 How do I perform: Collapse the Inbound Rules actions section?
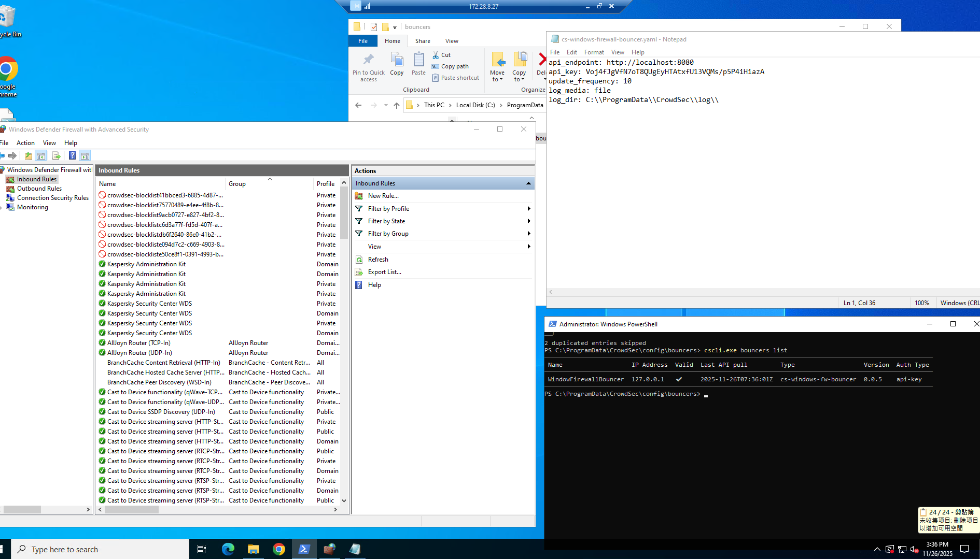(x=528, y=183)
